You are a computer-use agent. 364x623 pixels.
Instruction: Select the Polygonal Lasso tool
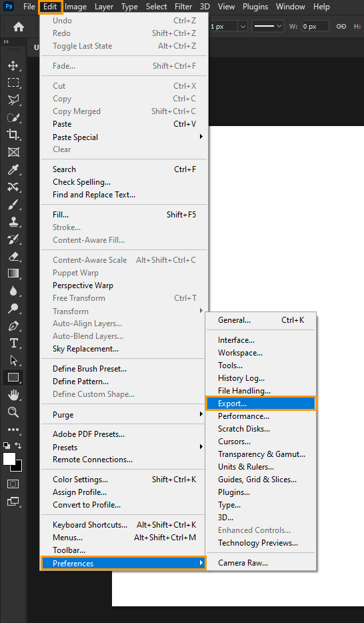coord(13,100)
